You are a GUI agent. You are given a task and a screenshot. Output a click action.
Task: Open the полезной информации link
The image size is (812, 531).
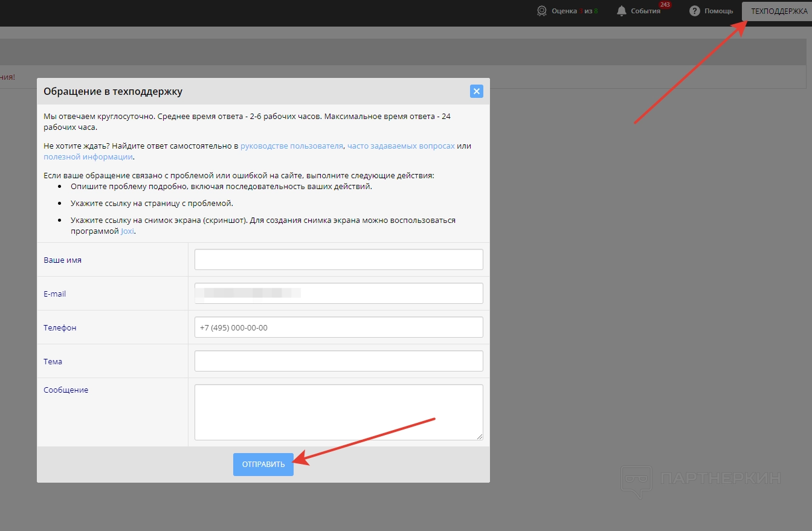point(88,157)
